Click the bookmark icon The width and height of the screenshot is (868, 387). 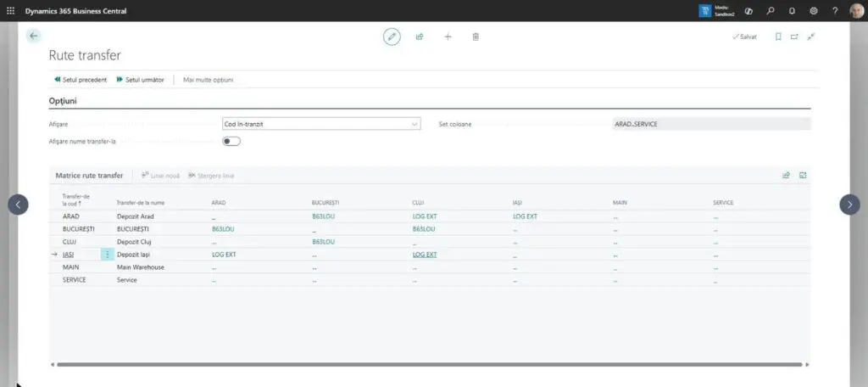(778, 36)
